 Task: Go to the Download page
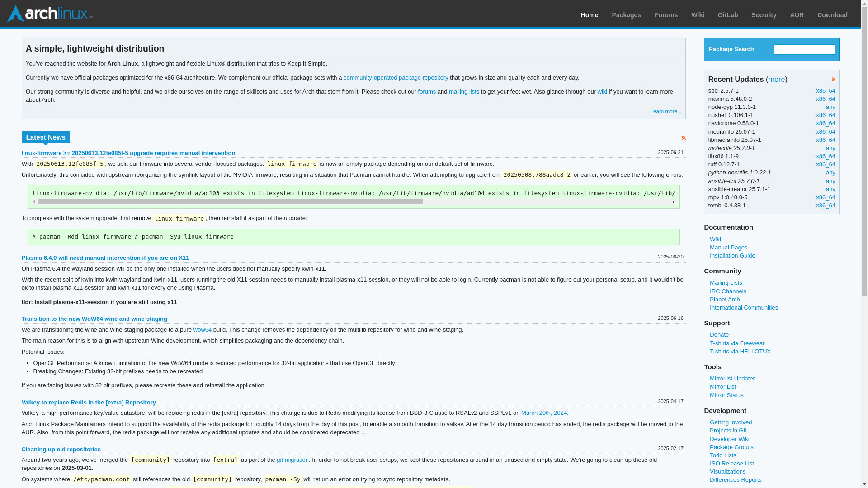coord(832,15)
